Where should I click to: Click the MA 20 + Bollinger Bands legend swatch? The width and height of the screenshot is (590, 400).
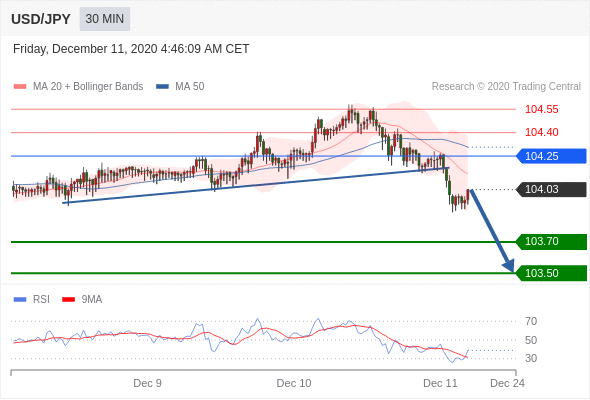click(x=20, y=87)
